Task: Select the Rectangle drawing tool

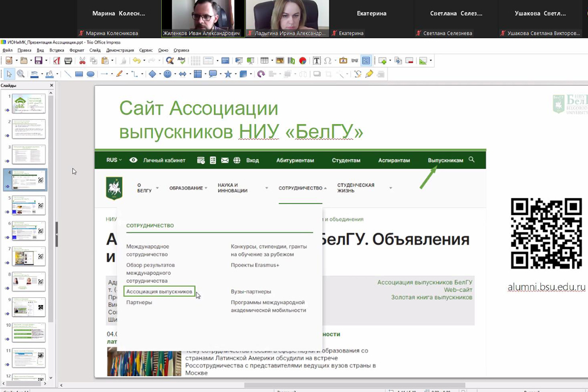Action: tap(79, 74)
